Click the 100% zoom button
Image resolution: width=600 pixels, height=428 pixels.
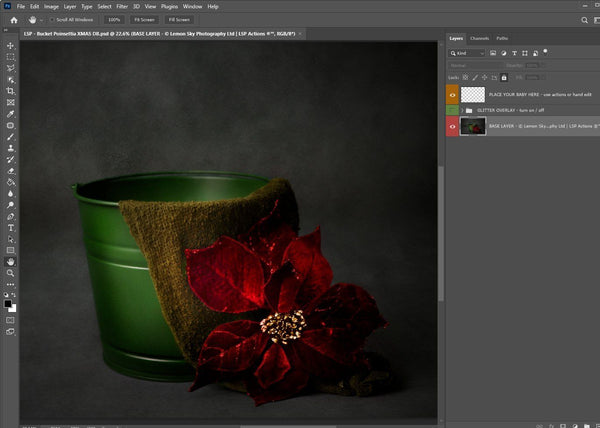tap(114, 19)
